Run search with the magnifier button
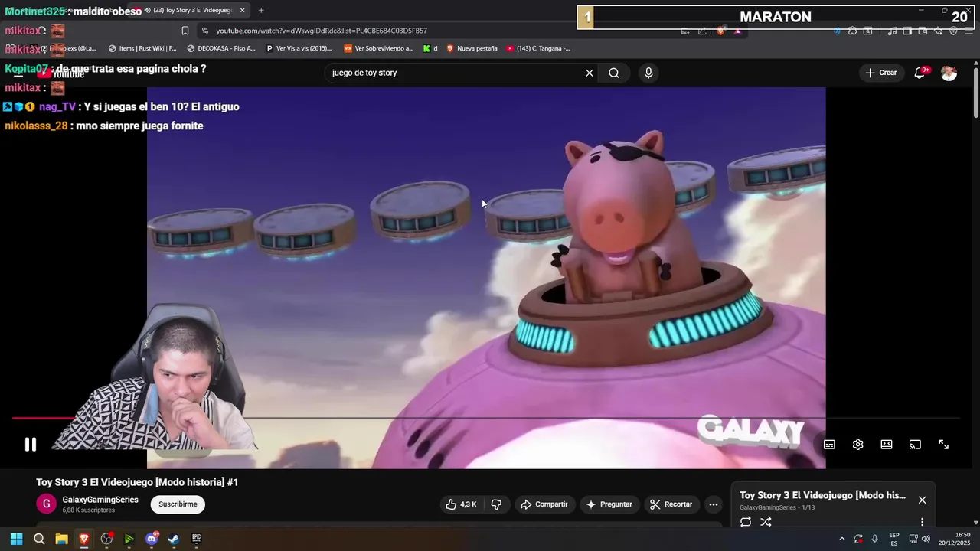The width and height of the screenshot is (980, 551). point(614,73)
